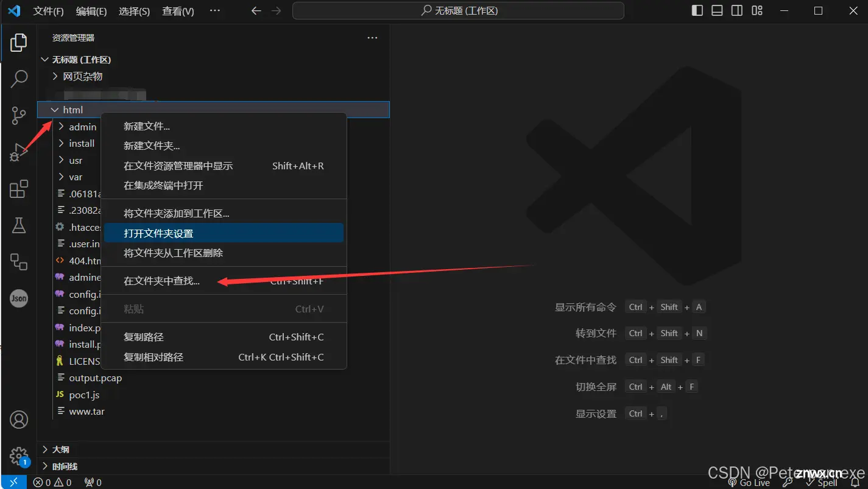Image resolution: width=868 pixels, height=489 pixels.
Task: Go back using the navigation arrow
Action: pos(256,11)
